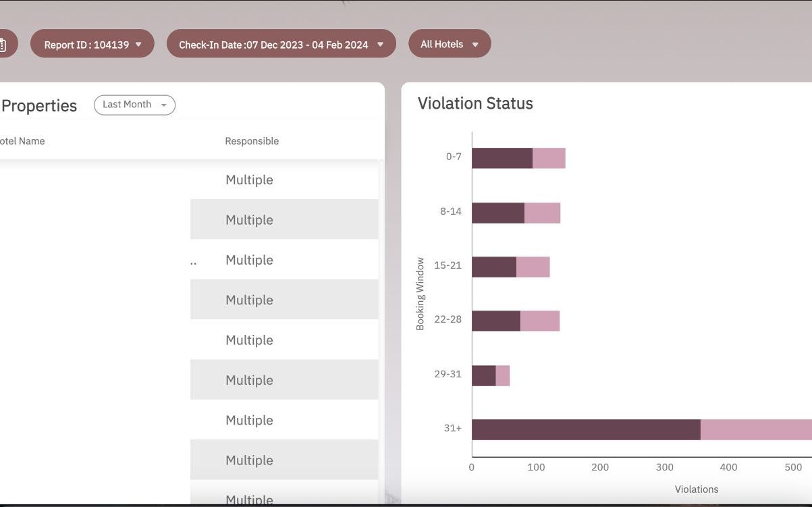812x507 pixels.
Task: Click the '15-21' booking window label
Action: click(448, 265)
